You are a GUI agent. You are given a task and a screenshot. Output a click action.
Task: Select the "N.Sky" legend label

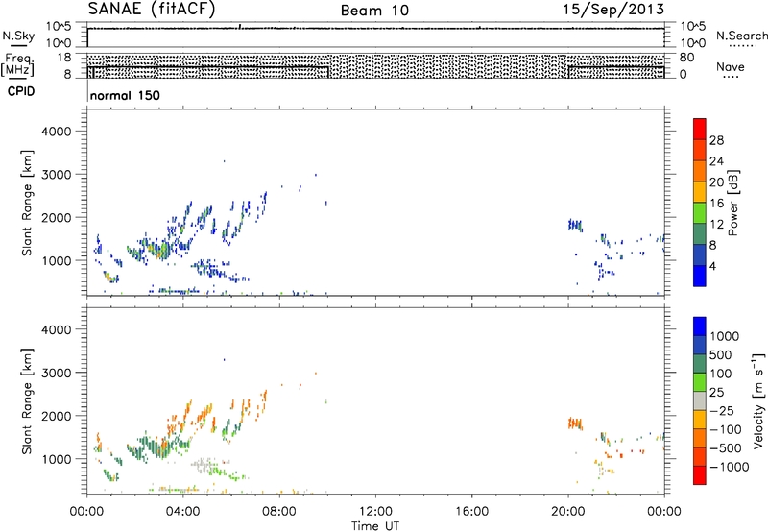click(x=18, y=36)
